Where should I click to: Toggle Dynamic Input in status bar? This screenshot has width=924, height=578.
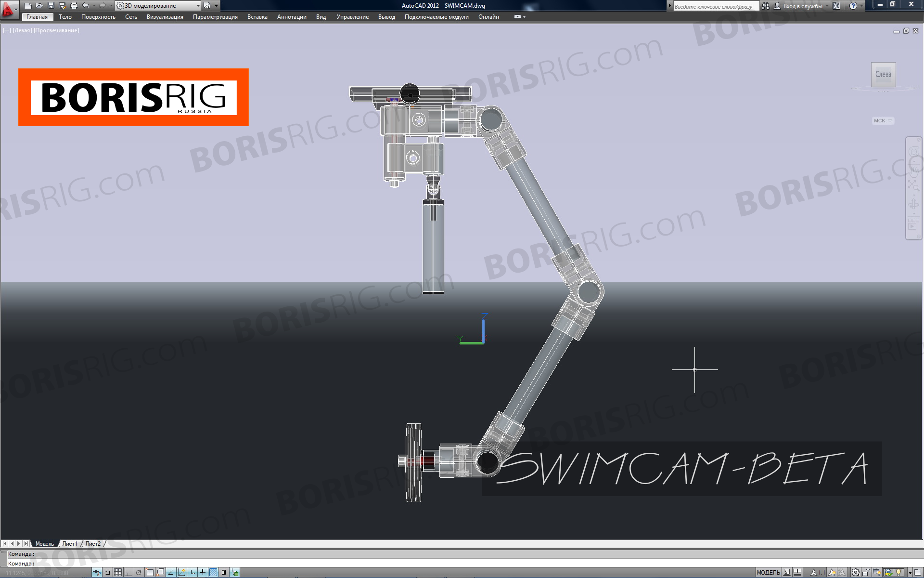click(192, 573)
